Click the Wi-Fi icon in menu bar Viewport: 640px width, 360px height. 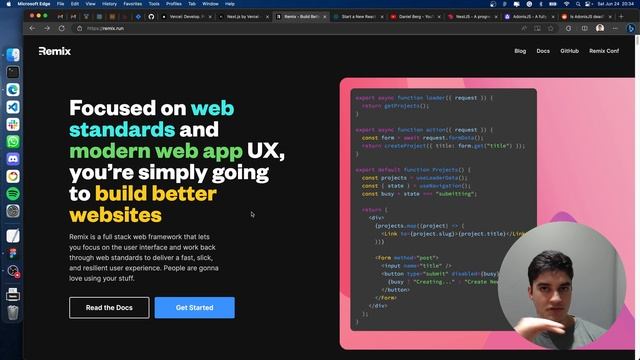[566, 4]
